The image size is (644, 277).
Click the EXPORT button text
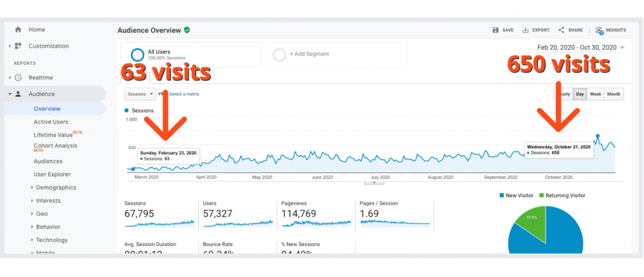(540, 30)
